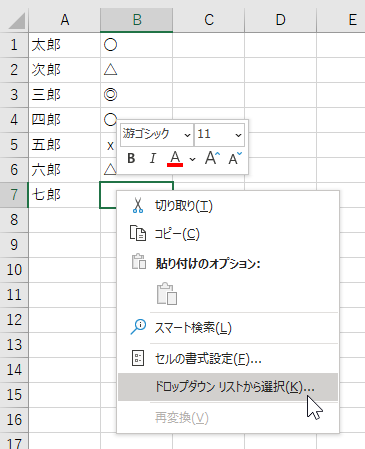Select column C header
The height and width of the screenshot is (449, 365).
(209, 20)
